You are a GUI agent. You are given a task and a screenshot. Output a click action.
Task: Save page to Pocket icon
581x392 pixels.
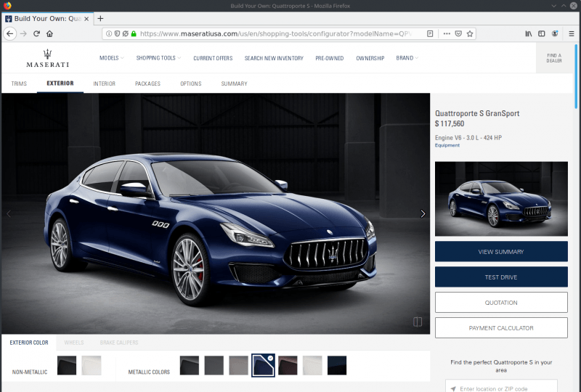[x=458, y=33]
